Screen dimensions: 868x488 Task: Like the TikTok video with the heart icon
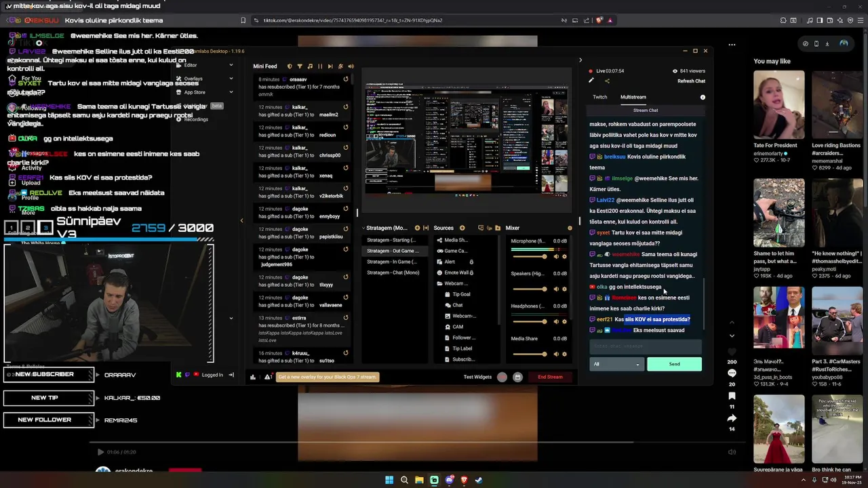click(732, 351)
